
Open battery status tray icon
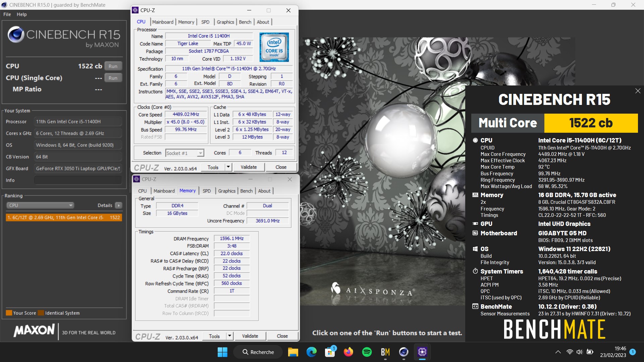tap(590, 352)
